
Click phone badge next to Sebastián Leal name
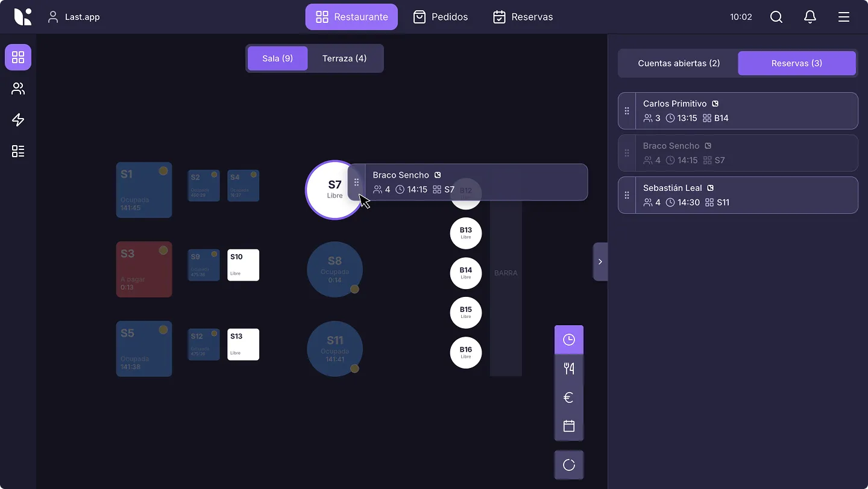click(710, 188)
